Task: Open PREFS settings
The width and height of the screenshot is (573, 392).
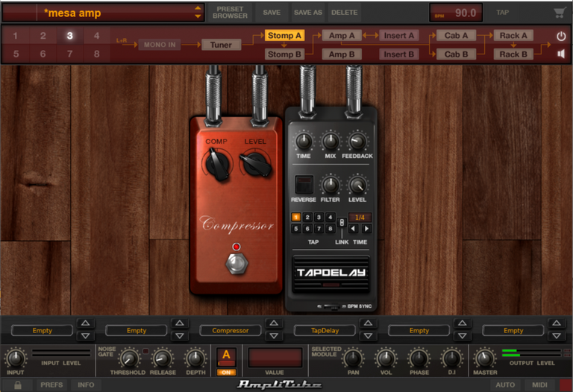Action: (x=51, y=385)
